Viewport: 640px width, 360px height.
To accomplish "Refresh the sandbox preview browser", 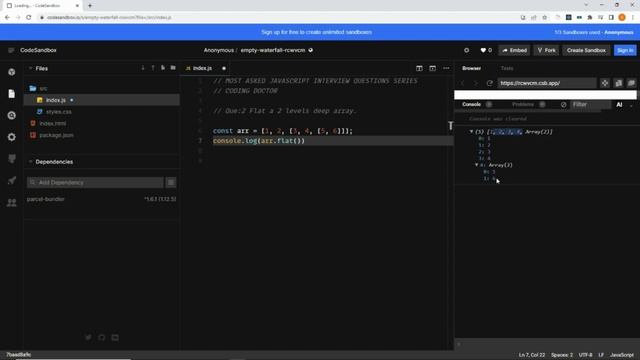I will [x=489, y=83].
